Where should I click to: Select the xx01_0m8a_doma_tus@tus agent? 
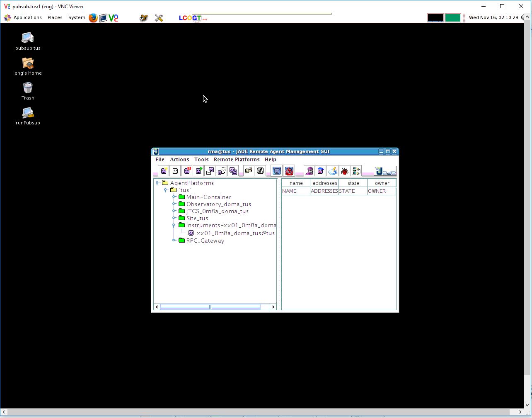pos(235,233)
